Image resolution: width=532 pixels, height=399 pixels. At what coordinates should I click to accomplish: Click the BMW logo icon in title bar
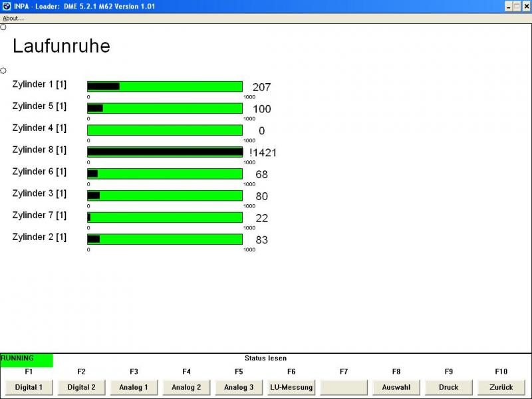point(6,6)
